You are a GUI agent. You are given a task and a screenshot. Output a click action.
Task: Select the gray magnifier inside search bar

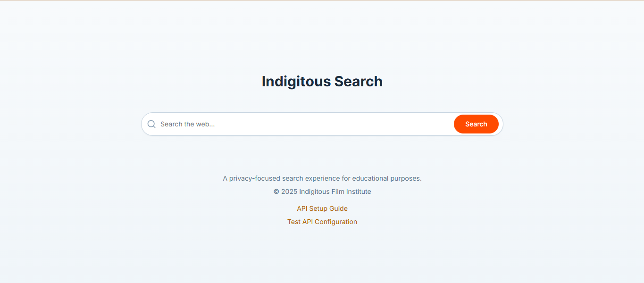(151, 124)
